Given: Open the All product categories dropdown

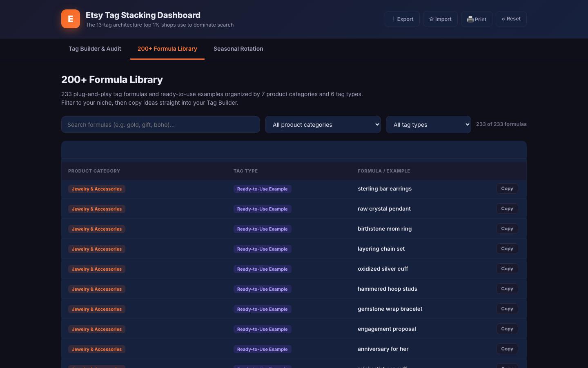Looking at the screenshot, I should coord(323,125).
